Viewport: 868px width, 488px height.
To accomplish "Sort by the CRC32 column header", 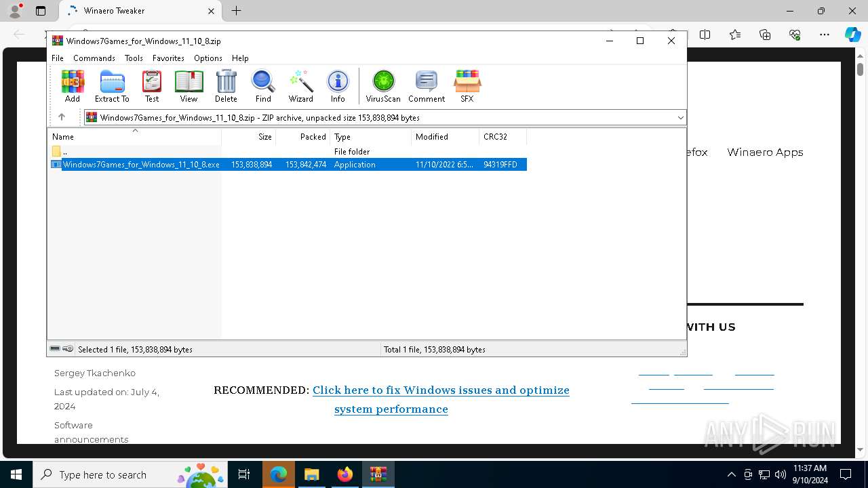I will coord(503,136).
